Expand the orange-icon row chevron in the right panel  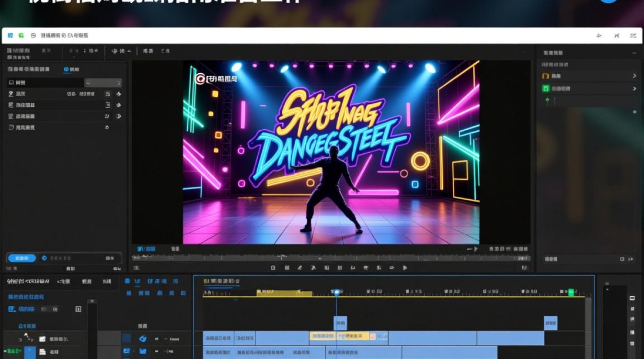[x=634, y=76]
